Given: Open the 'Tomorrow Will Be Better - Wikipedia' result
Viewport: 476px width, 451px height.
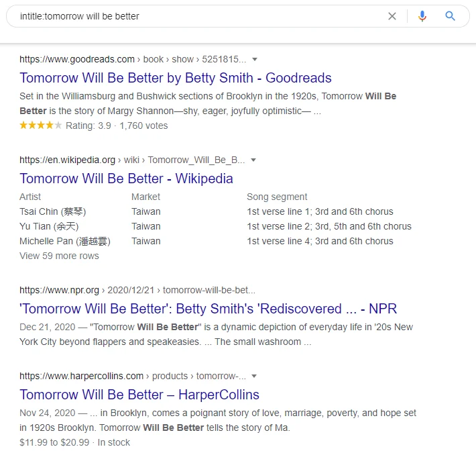Looking at the screenshot, I should click(x=126, y=179).
